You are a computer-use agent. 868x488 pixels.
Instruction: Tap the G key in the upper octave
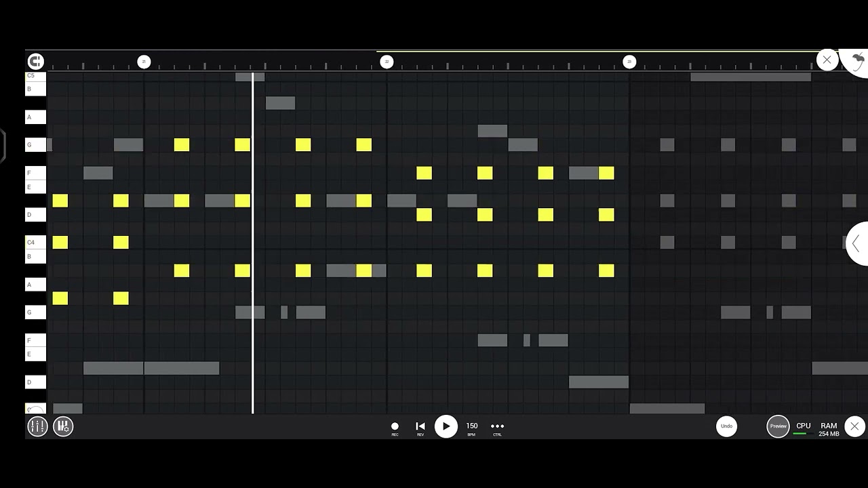pos(35,145)
